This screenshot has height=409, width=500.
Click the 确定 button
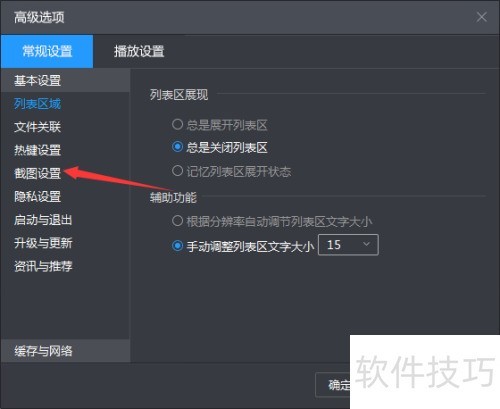333,385
